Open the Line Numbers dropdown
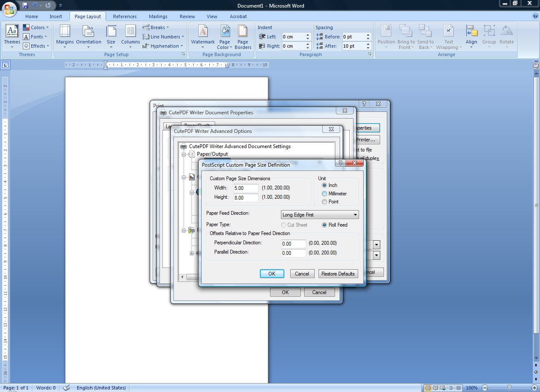 tap(163, 37)
